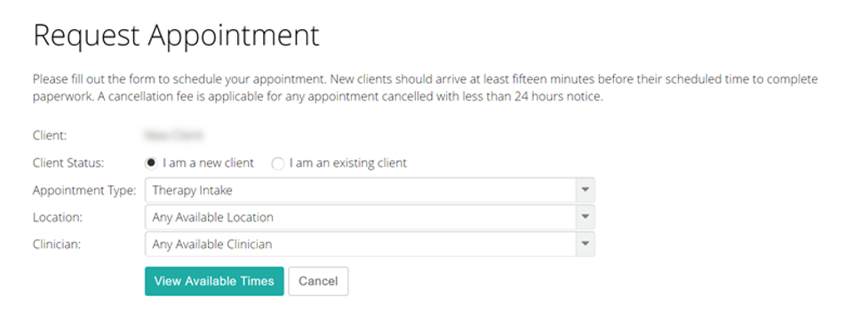This screenshot has width=868, height=322.
Task: Click the 'I am an existing client' label text
Action: click(x=347, y=163)
